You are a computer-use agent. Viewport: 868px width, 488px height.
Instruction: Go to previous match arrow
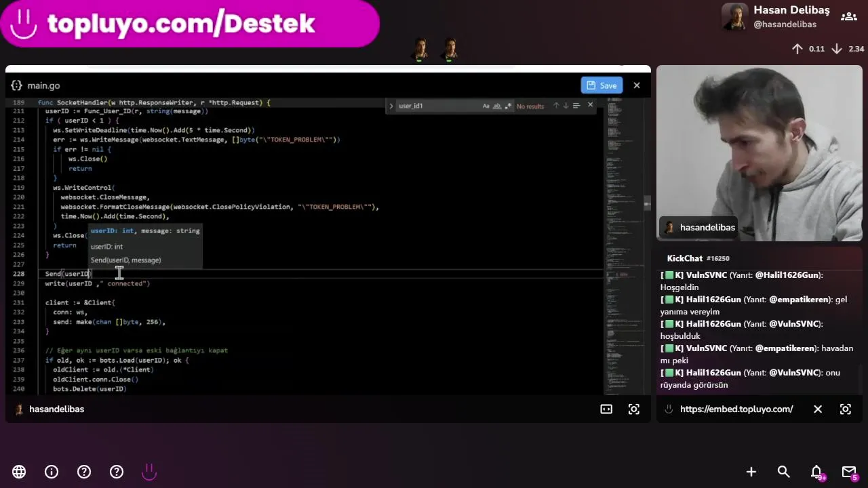click(556, 106)
